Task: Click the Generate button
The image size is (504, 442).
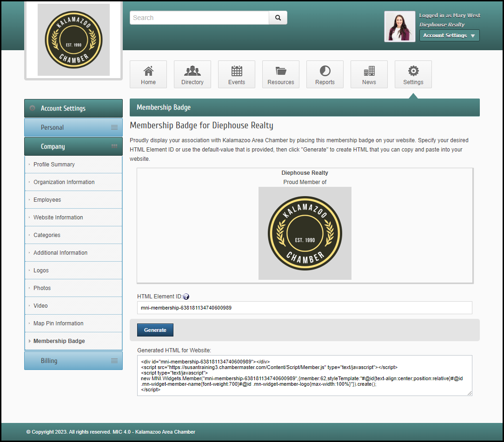Action: click(x=155, y=330)
